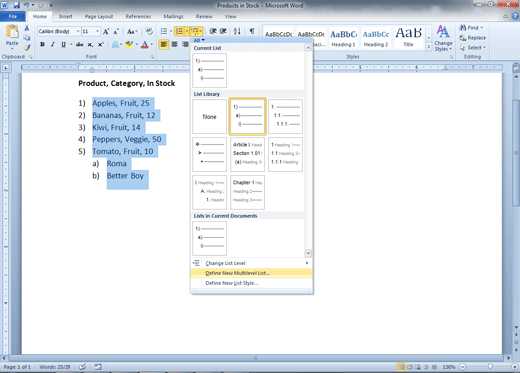
Task: Open the font size dropdown
Action: click(97, 31)
